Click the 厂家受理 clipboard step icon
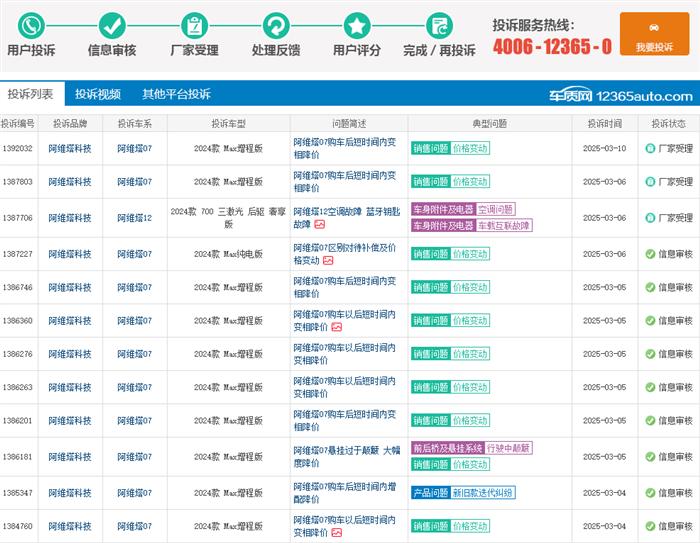This screenshot has height=543, width=700. click(194, 25)
